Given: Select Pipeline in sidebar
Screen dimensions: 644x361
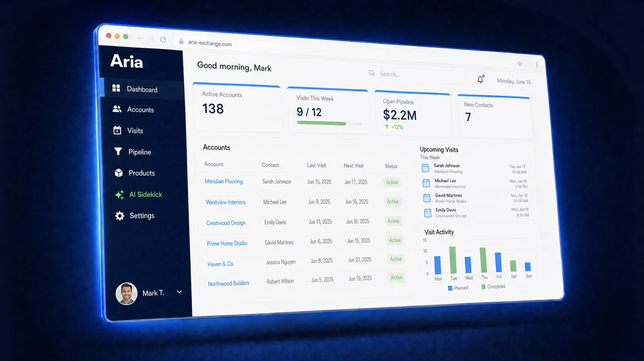Looking at the screenshot, I should pyautogui.click(x=140, y=152).
